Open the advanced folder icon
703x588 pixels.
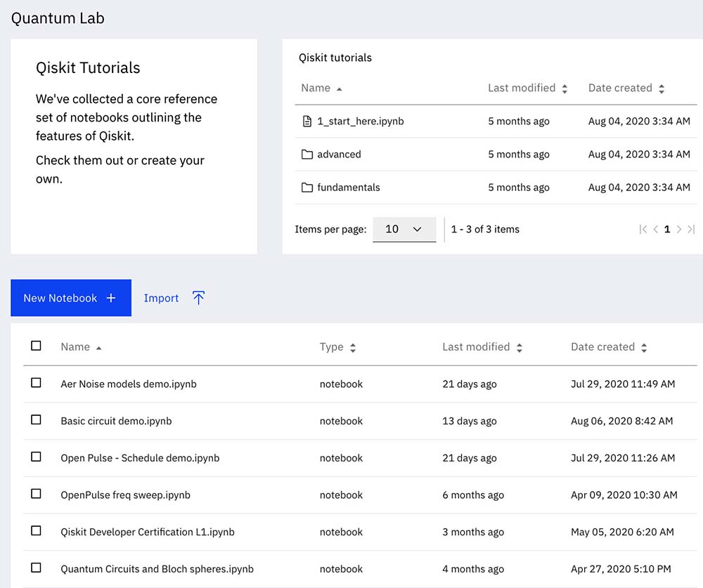pyautogui.click(x=307, y=155)
